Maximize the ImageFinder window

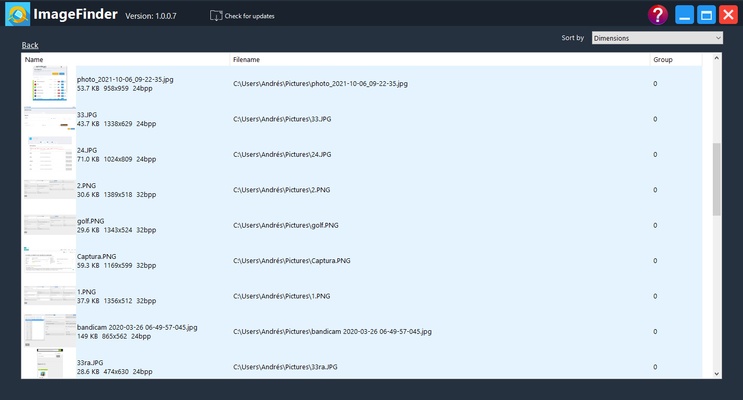(706, 15)
